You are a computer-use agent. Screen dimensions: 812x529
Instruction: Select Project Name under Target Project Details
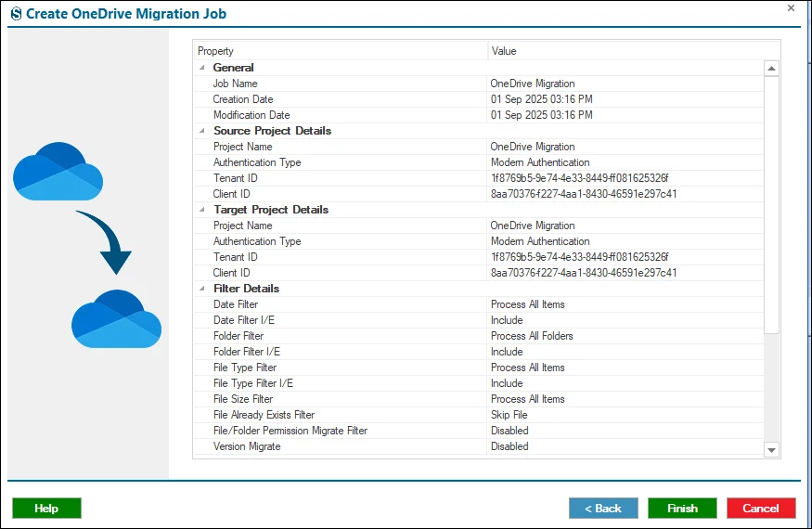[x=242, y=226]
